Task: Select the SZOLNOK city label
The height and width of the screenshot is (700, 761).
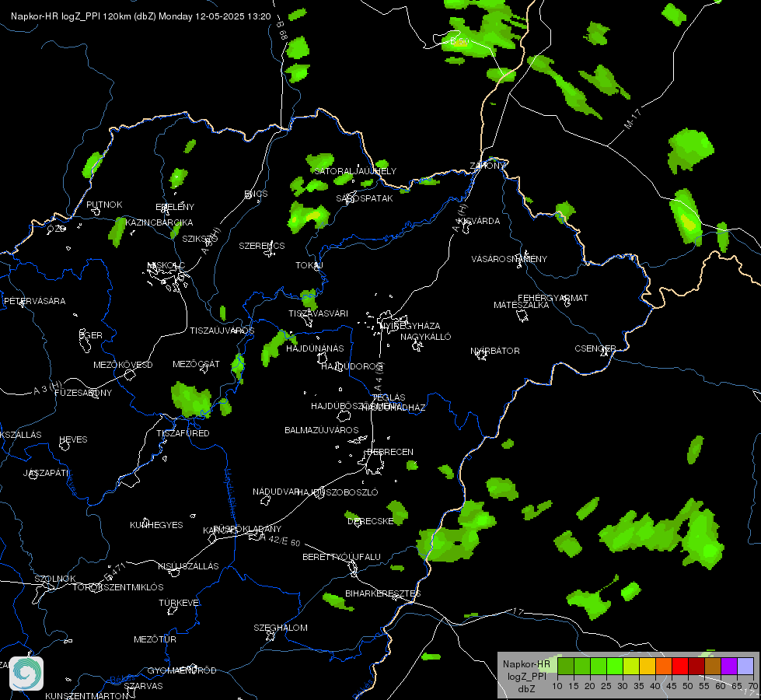Action: [x=55, y=579]
